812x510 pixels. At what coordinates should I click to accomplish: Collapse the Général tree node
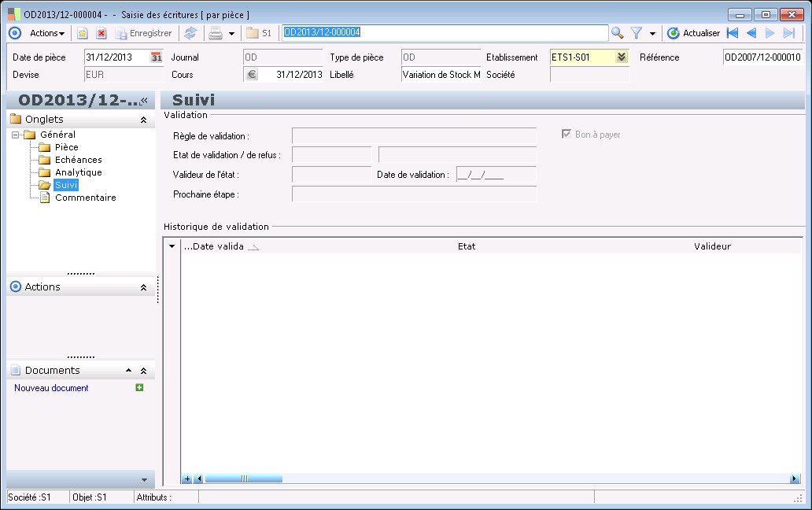pos(16,135)
